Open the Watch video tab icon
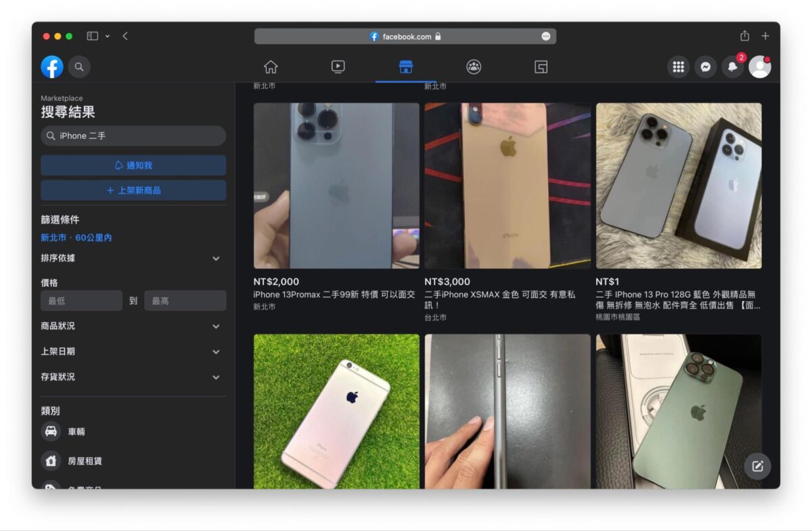 pos(338,67)
